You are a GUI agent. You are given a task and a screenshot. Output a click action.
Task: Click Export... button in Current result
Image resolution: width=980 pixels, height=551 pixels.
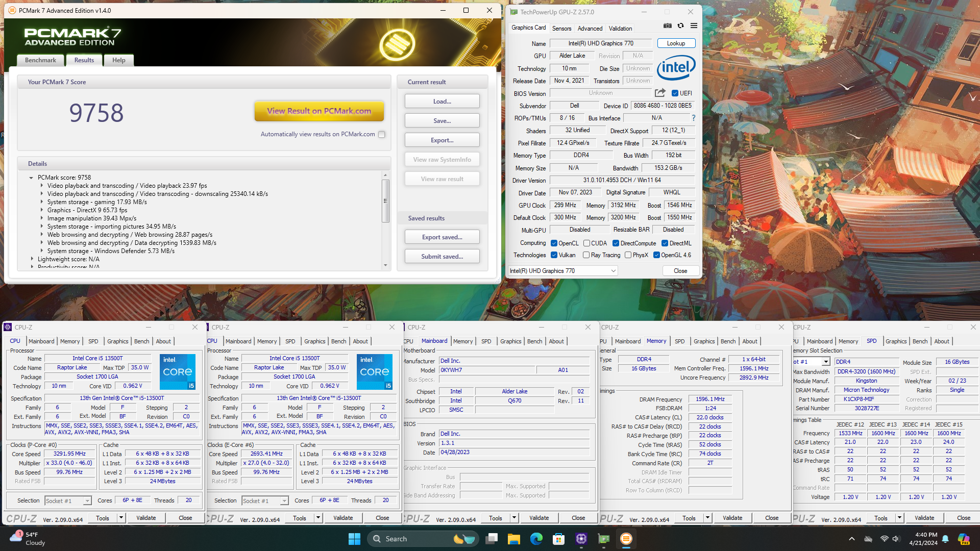tap(442, 140)
